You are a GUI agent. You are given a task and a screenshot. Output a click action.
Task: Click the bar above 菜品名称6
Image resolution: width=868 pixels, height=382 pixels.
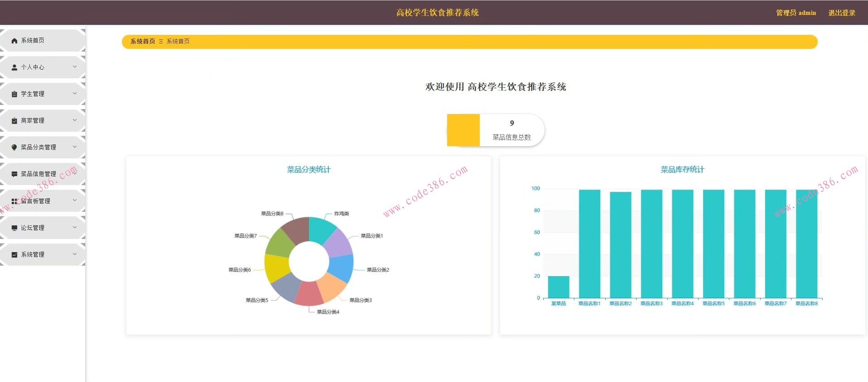click(x=745, y=244)
